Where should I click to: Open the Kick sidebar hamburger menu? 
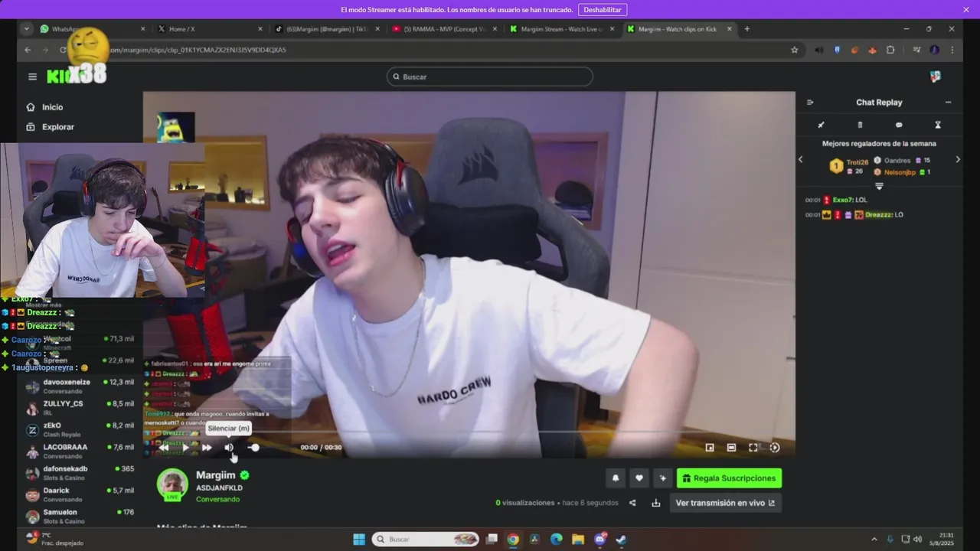click(32, 77)
